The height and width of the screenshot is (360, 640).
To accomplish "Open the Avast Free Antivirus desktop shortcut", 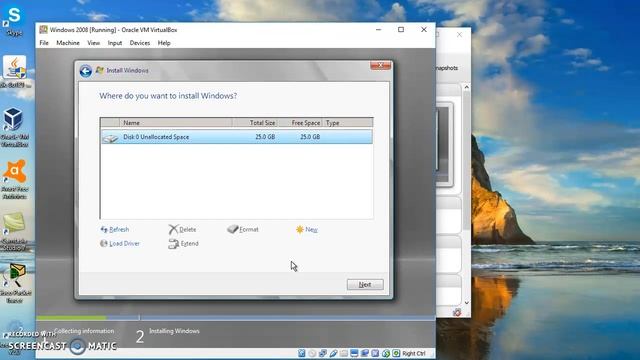I will (15, 179).
